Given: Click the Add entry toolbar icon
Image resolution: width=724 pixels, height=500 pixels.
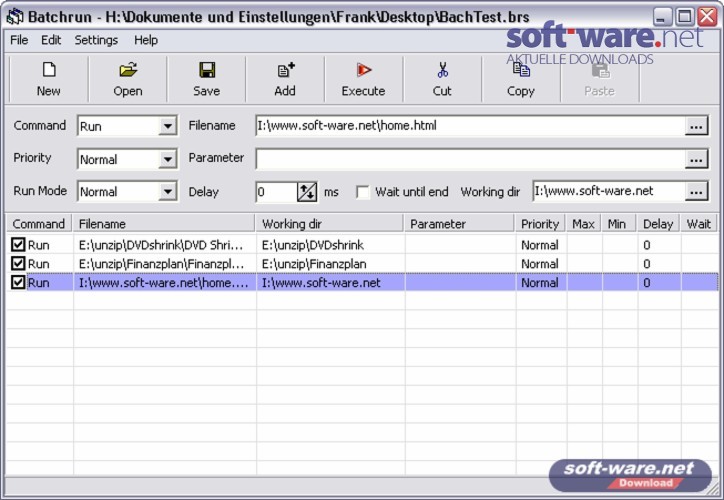Looking at the screenshot, I should [x=285, y=70].
